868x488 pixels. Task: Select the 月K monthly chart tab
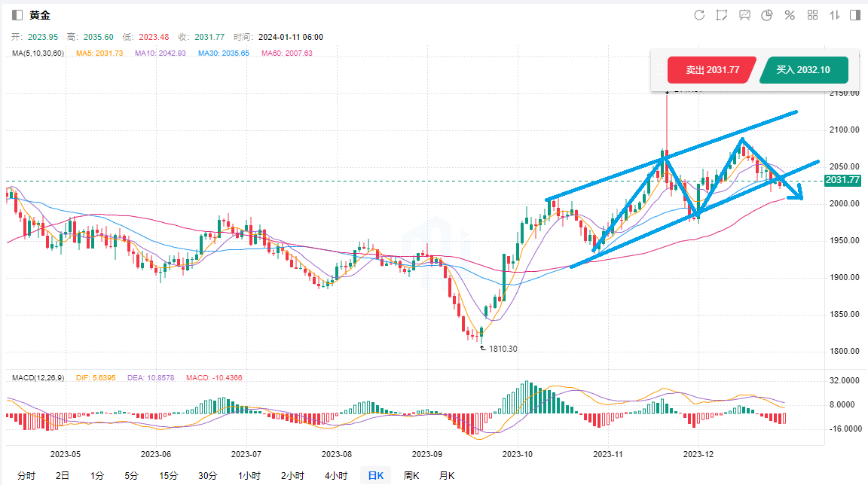[447, 476]
